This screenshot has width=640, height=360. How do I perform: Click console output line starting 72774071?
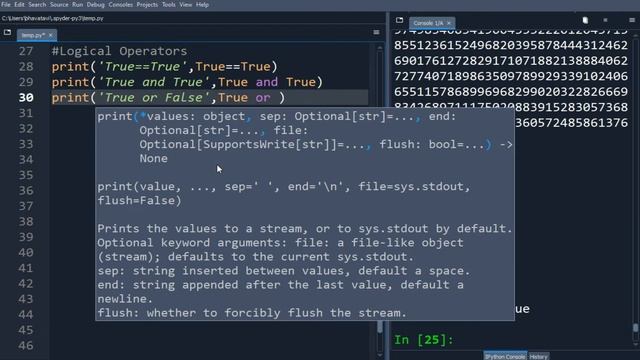point(511,76)
